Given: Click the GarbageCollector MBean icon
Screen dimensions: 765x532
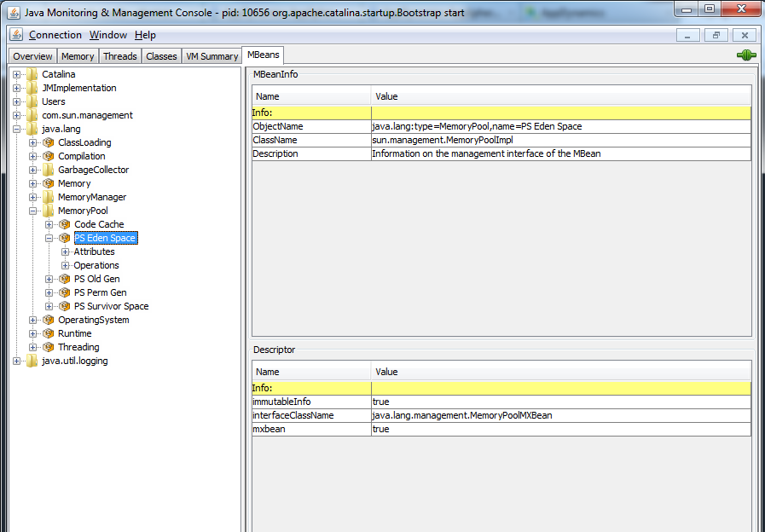Looking at the screenshot, I should [x=49, y=170].
